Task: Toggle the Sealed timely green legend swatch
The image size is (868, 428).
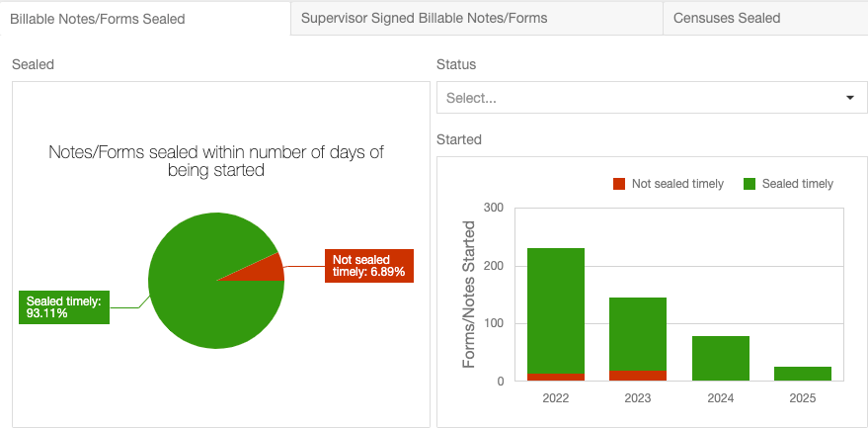Action: coord(750,184)
